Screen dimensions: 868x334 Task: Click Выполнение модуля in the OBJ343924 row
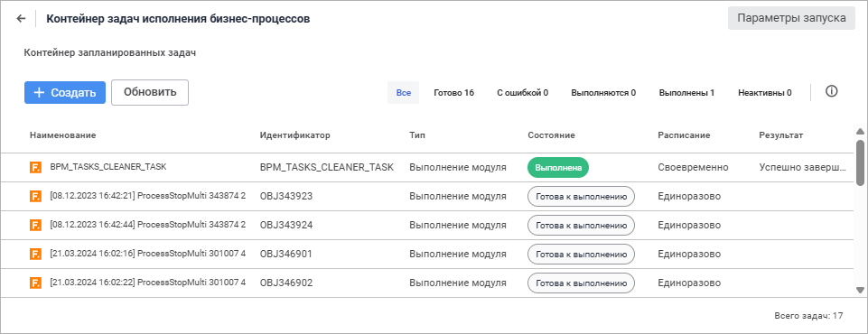[458, 225]
